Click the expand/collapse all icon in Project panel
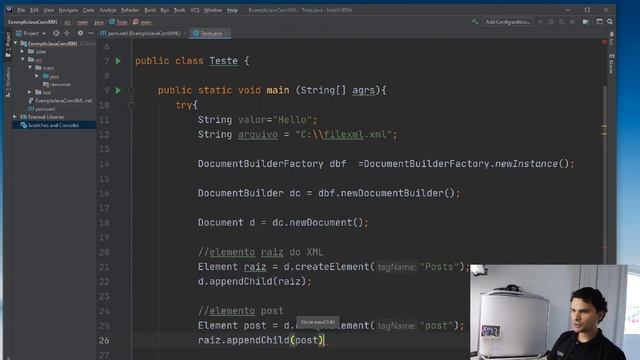Image resolution: width=640 pixels, height=360 pixels. [67, 33]
